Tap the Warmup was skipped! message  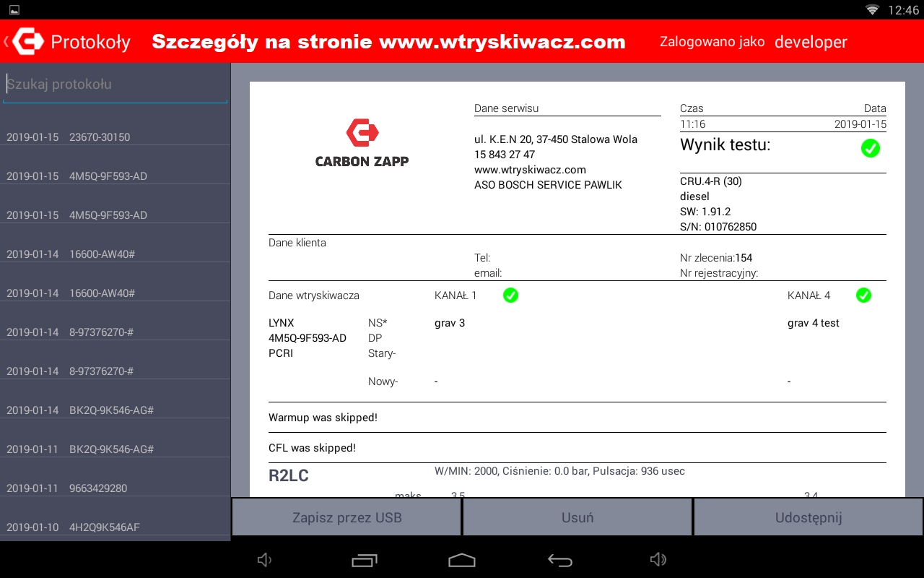tap(323, 418)
